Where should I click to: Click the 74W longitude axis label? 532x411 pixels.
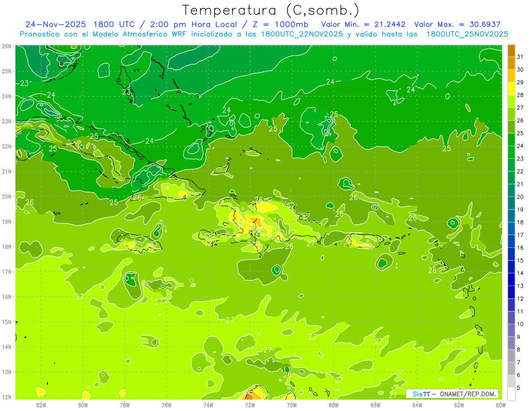coord(208,405)
